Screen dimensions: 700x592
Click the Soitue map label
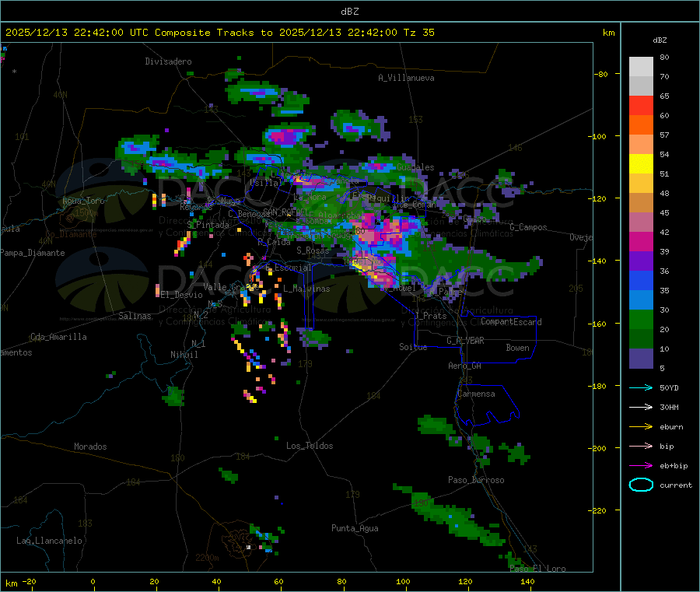tap(414, 347)
